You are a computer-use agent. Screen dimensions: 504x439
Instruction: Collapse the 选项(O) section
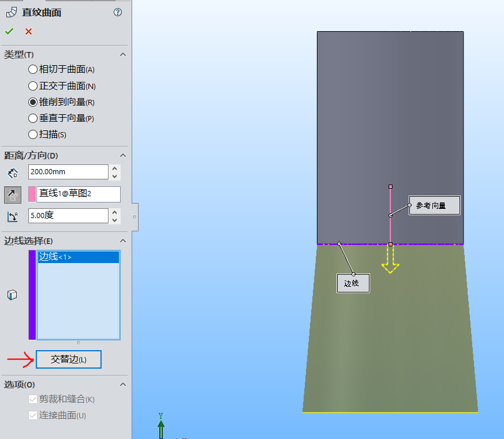click(x=123, y=384)
